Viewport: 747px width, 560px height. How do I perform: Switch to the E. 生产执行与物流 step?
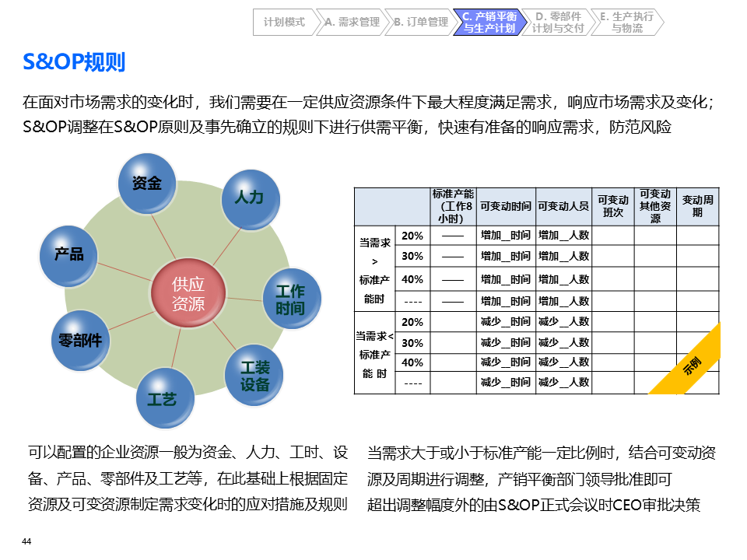[627, 22]
